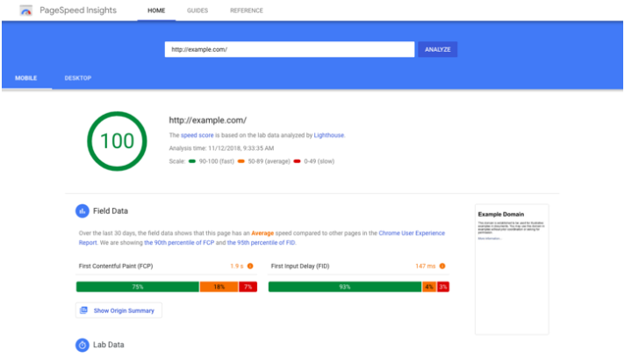Click the Show Origin Summary icon
Image resolution: width=639 pixels, height=364 pixels.
(x=84, y=310)
